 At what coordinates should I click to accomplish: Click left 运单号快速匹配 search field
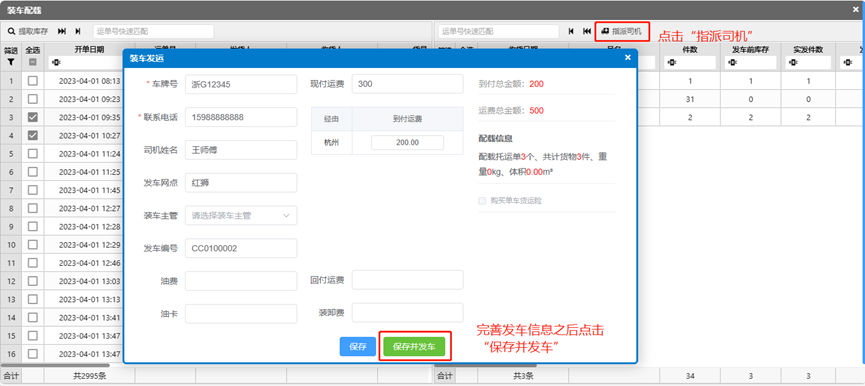click(x=153, y=31)
